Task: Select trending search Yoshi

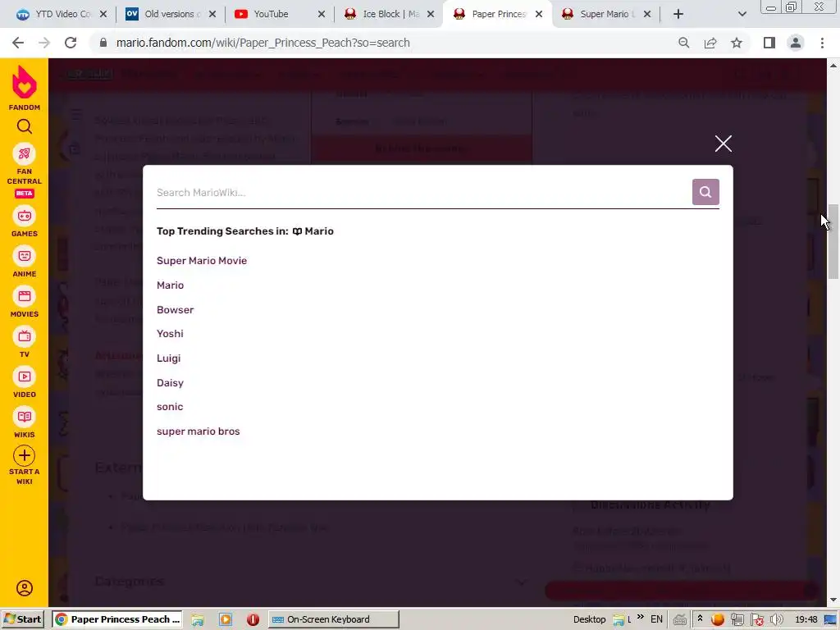Action: [x=170, y=333]
